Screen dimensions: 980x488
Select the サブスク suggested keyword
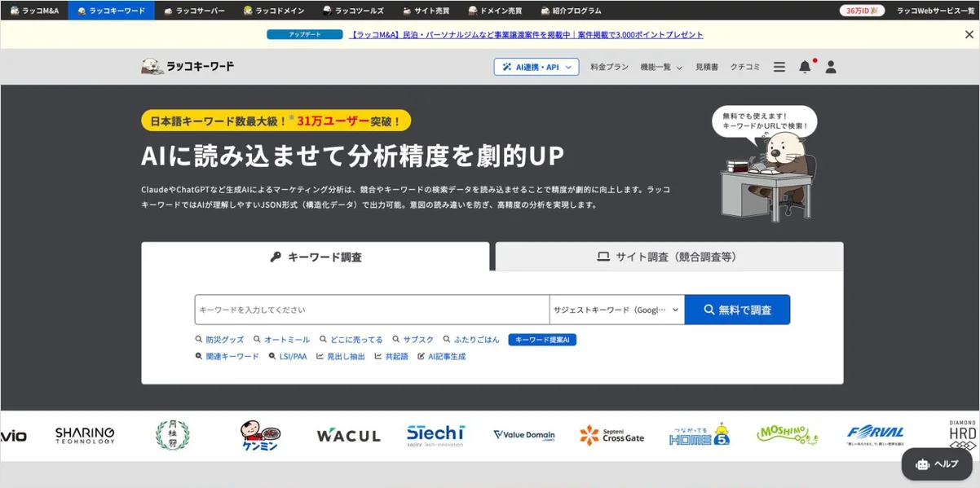(413, 340)
